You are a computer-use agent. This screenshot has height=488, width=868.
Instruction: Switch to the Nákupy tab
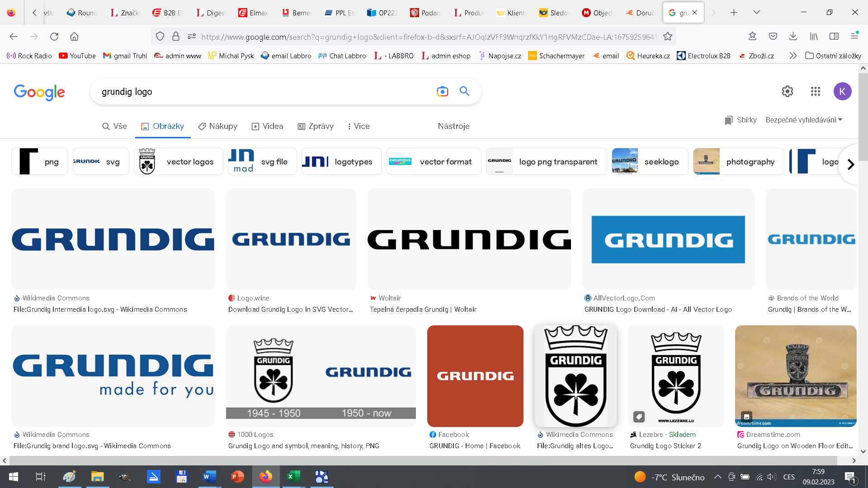218,126
